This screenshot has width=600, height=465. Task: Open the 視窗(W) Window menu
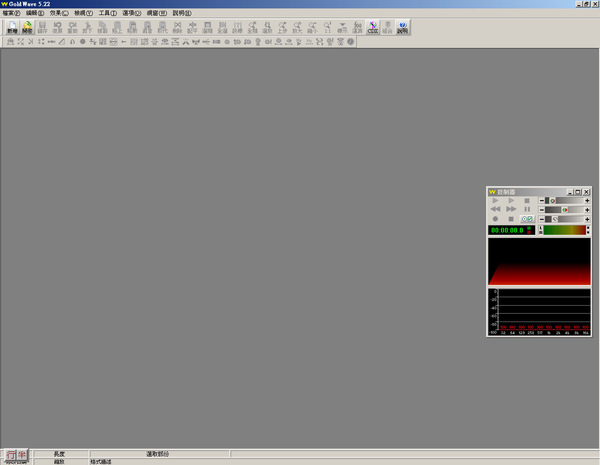157,13
